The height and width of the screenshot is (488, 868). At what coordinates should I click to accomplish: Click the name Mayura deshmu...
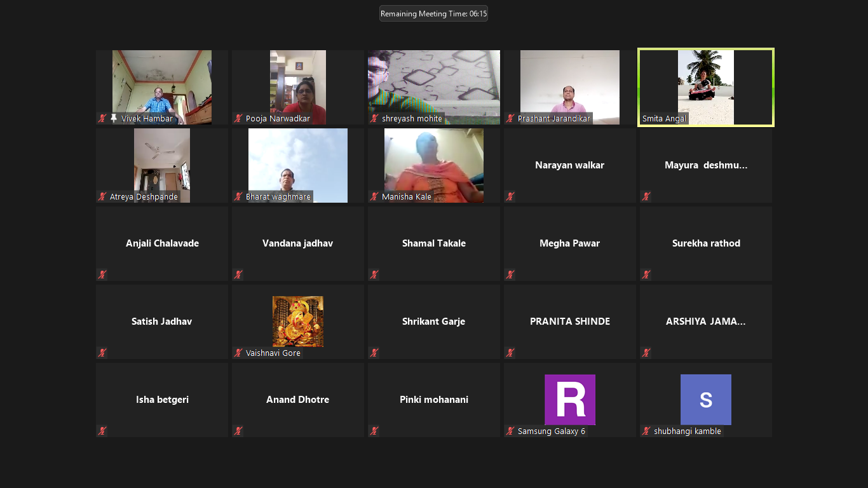point(706,165)
